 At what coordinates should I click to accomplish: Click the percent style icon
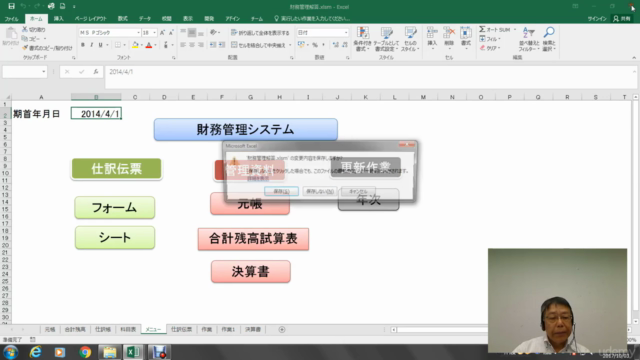[x=315, y=45]
